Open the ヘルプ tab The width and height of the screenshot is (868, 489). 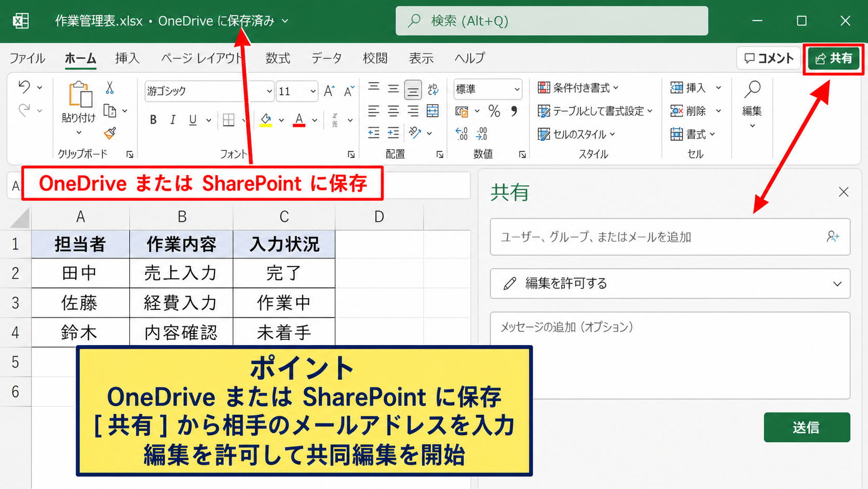[469, 58]
